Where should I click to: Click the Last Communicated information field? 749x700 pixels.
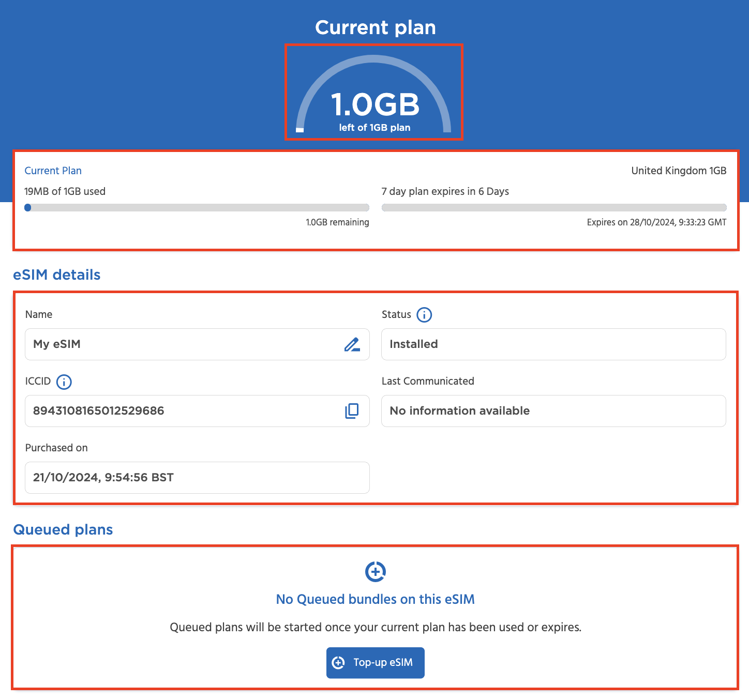[553, 411]
